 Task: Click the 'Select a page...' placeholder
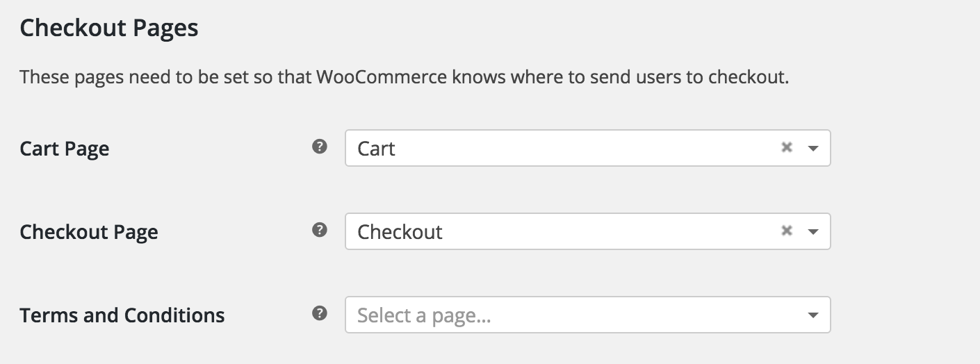pos(424,316)
